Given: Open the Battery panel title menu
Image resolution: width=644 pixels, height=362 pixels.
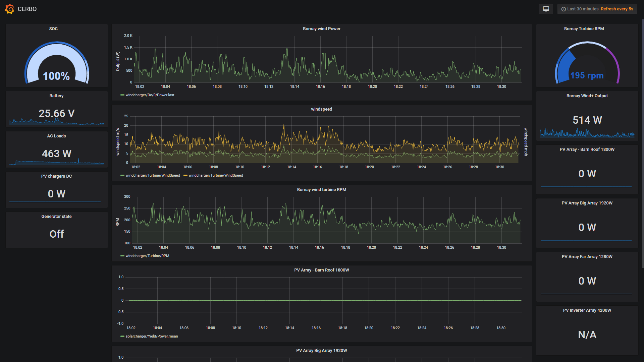Looking at the screenshot, I should 56,96.
